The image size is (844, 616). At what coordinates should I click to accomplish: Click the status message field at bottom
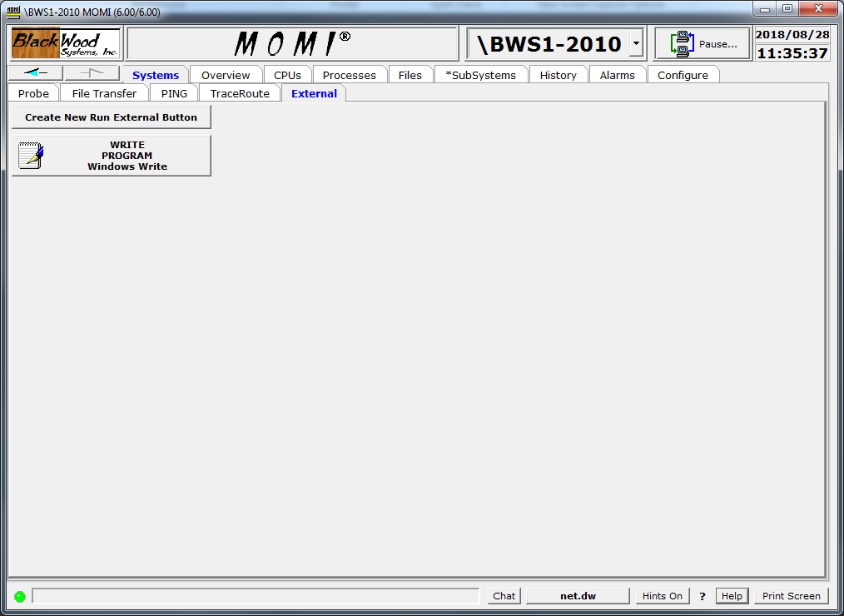click(x=256, y=596)
